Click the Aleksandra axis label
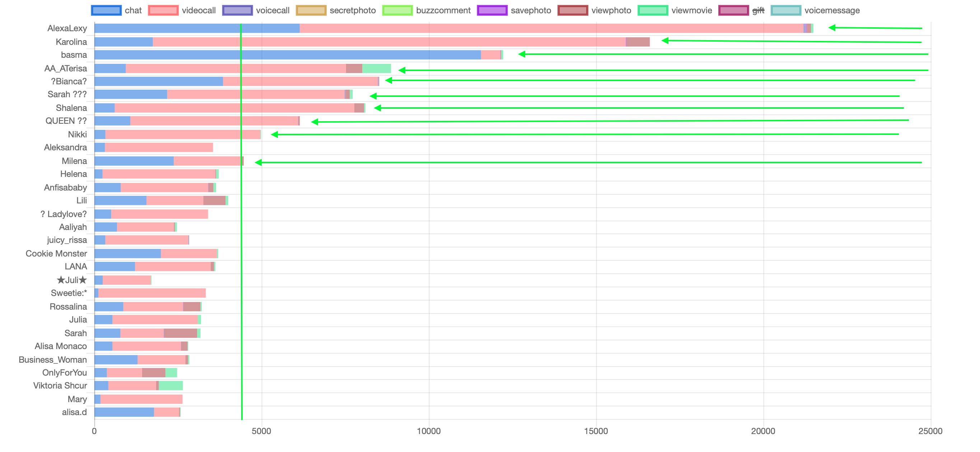 [x=65, y=147]
